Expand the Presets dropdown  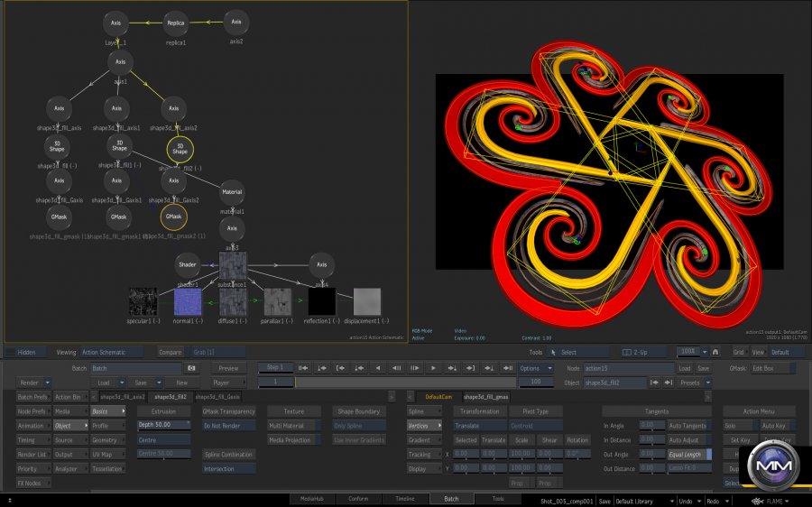[x=693, y=383]
